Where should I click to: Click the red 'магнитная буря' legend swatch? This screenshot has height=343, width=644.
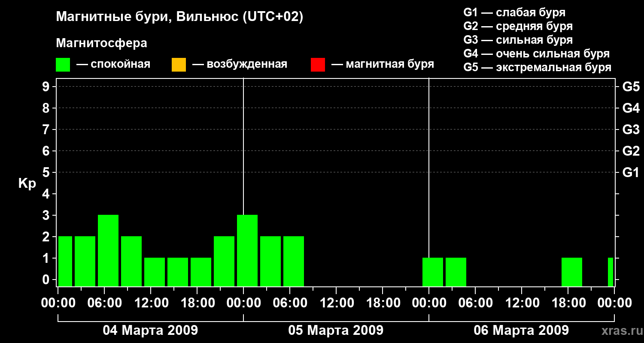pos(318,65)
